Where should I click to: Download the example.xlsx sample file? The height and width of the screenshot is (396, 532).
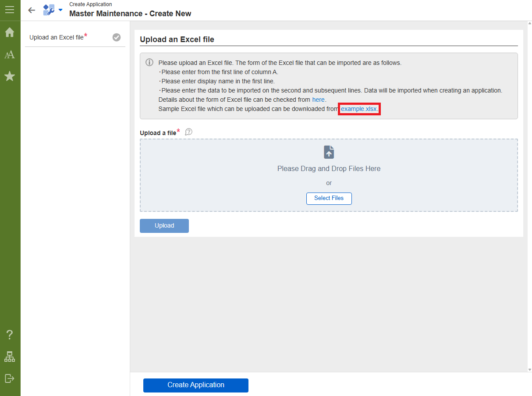click(x=359, y=109)
